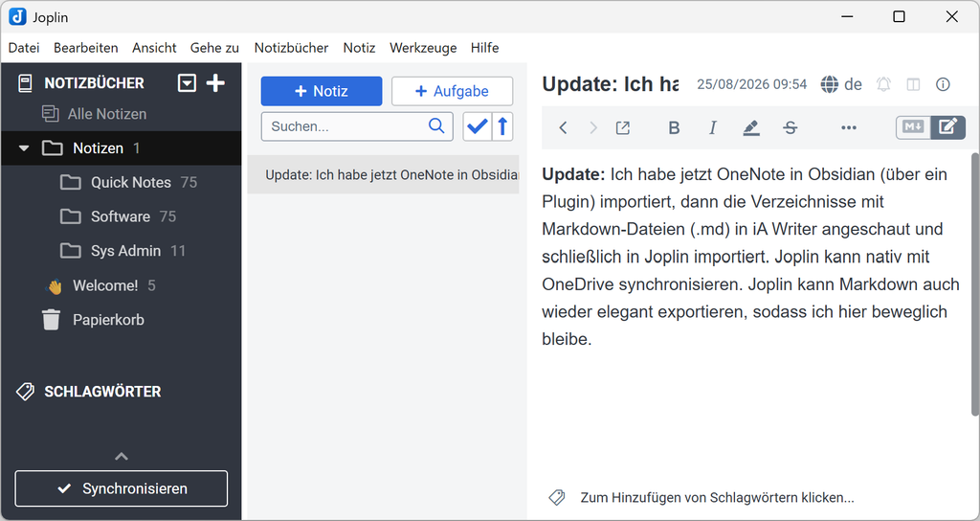
Task: Open note in external editor icon
Action: point(622,127)
